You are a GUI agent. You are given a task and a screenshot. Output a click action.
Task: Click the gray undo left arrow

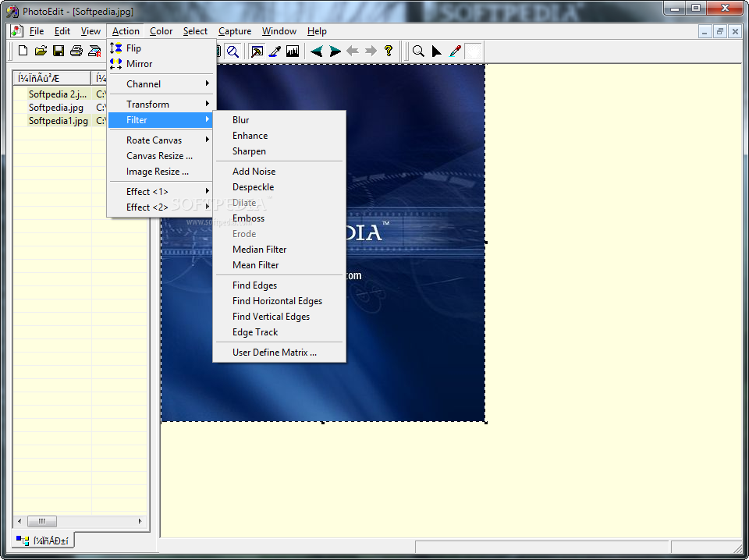tap(353, 51)
